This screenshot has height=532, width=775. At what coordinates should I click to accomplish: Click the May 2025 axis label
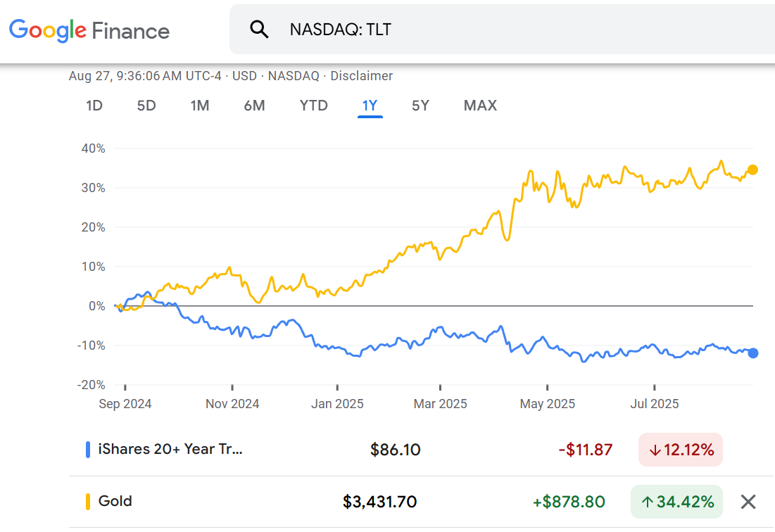pyautogui.click(x=547, y=403)
